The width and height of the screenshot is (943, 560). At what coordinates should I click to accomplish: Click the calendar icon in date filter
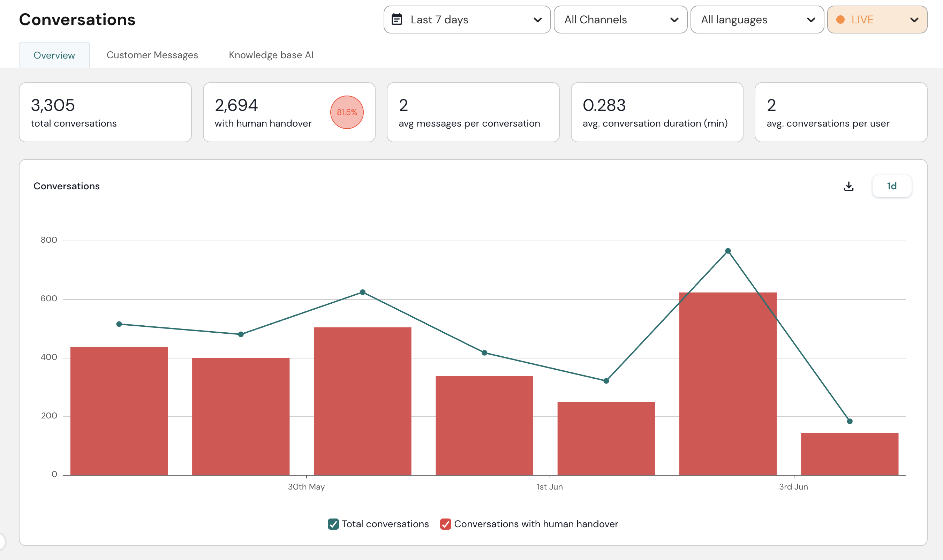click(x=397, y=19)
